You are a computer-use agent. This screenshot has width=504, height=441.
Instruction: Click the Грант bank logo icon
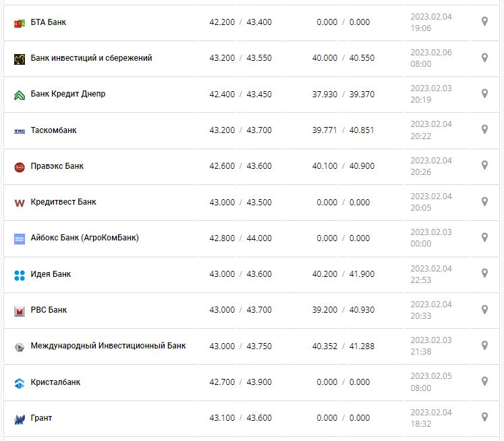tap(19, 419)
